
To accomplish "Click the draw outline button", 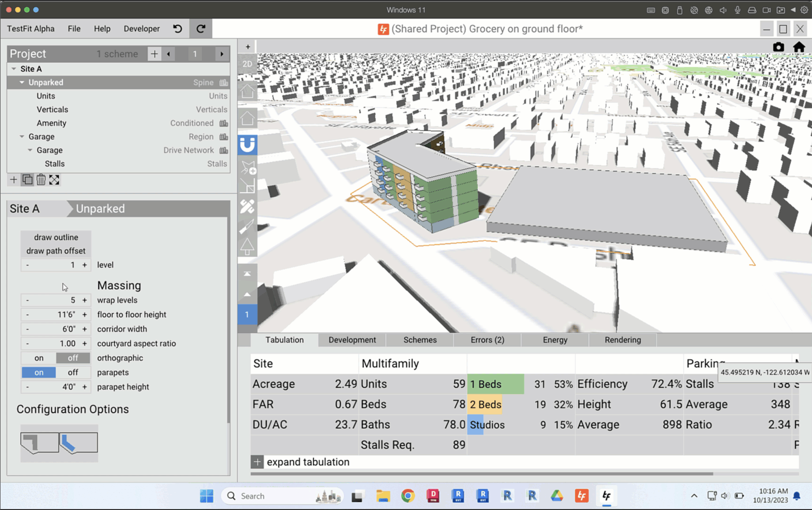I will pos(56,237).
